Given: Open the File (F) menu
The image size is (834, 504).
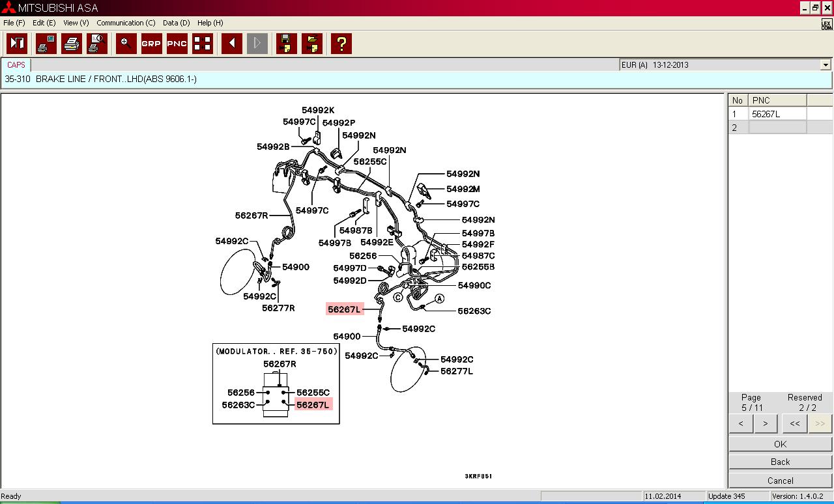Looking at the screenshot, I should click(14, 23).
